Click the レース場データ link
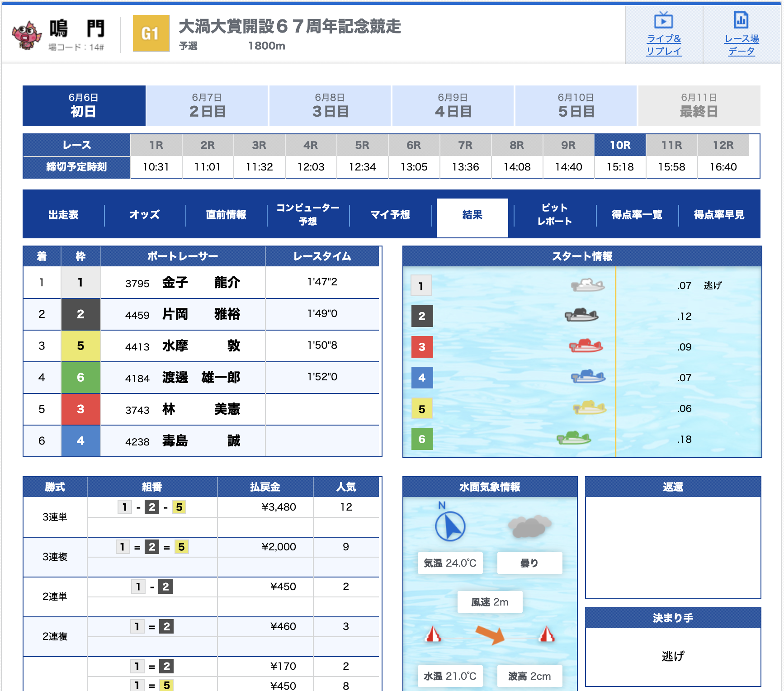The width and height of the screenshot is (784, 691). coord(741,45)
